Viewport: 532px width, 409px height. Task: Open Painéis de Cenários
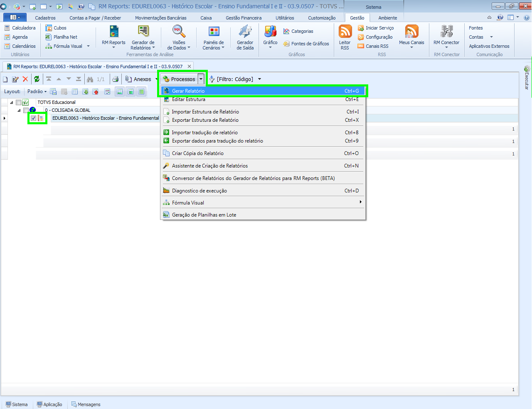[x=214, y=37]
